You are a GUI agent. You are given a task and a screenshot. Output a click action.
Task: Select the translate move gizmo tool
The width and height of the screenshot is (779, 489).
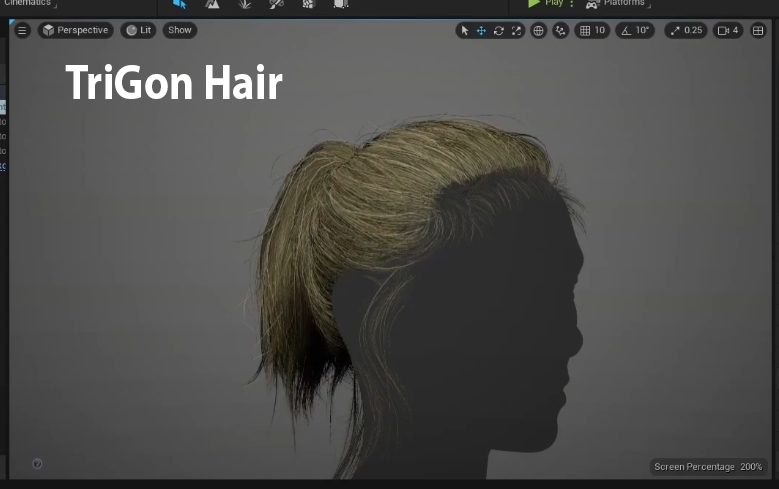pos(481,31)
